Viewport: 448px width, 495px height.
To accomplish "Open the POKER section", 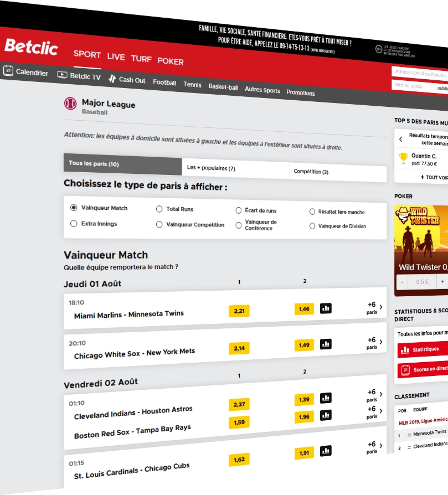I will pyautogui.click(x=171, y=61).
